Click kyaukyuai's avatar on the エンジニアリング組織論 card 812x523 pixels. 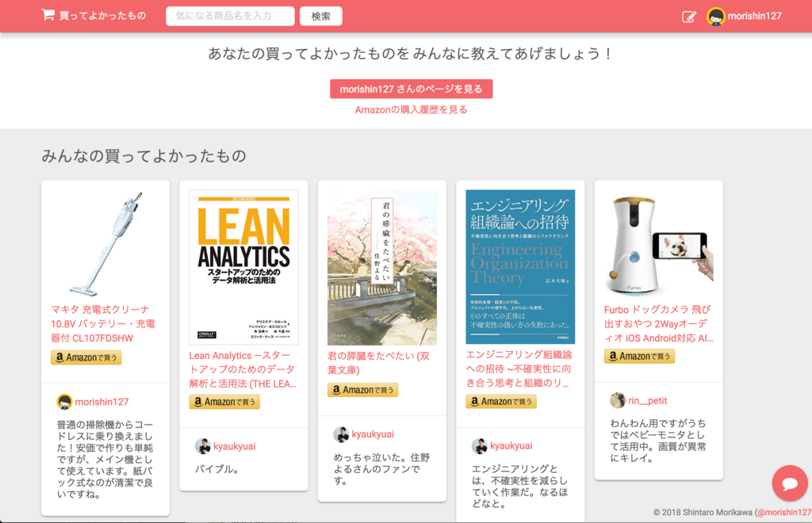coord(479,445)
